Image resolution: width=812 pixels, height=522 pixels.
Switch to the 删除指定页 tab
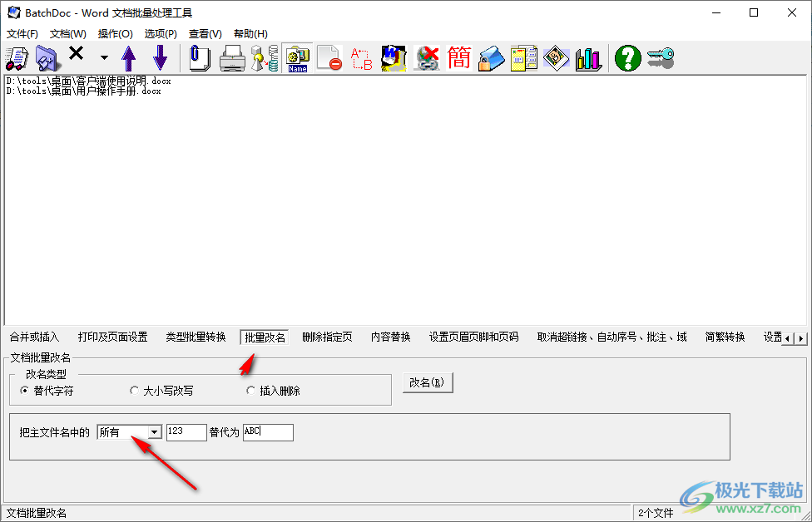327,337
